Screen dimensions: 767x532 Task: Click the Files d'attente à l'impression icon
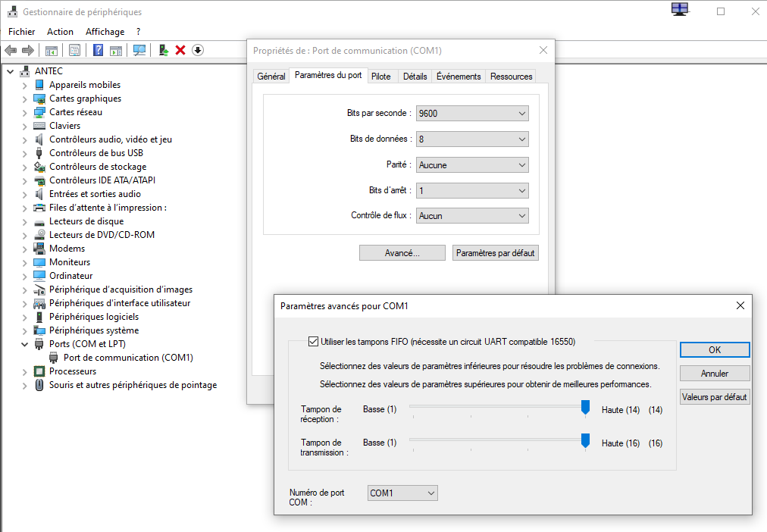point(39,208)
